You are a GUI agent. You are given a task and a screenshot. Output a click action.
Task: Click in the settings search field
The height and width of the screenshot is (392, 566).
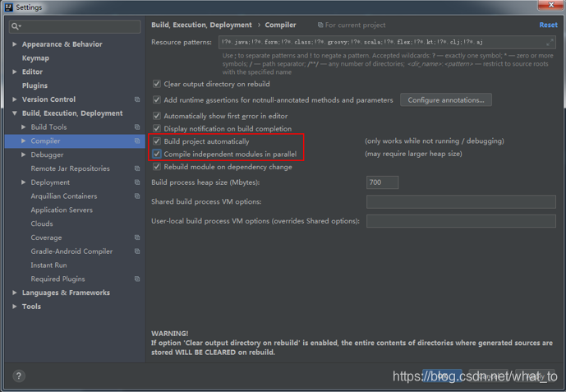pyautogui.click(x=75, y=26)
